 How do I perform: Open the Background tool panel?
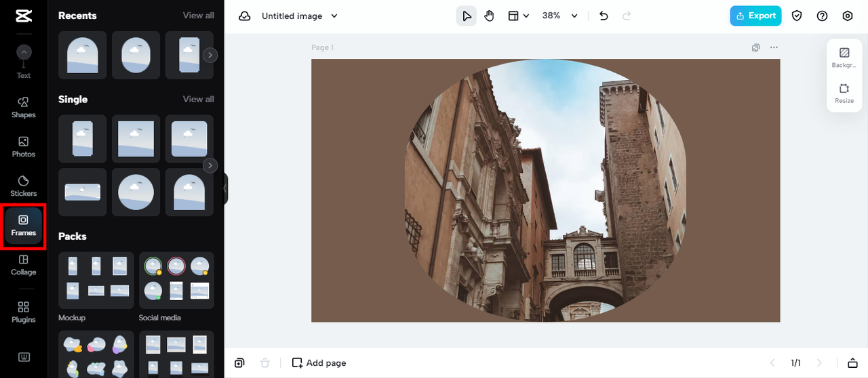click(x=844, y=57)
